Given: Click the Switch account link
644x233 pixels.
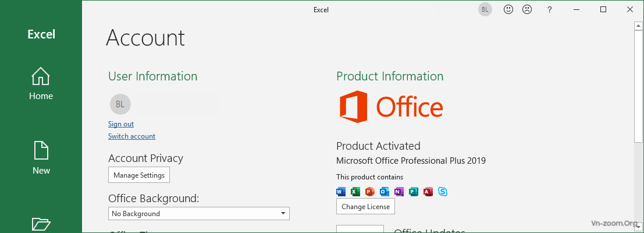Looking at the screenshot, I should pyautogui.click(x=131, y=136).
